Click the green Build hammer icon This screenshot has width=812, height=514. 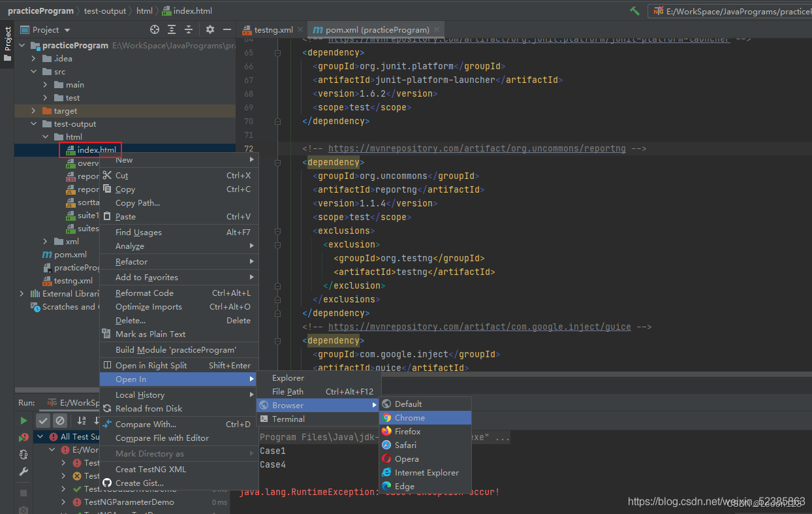point(634,11)
